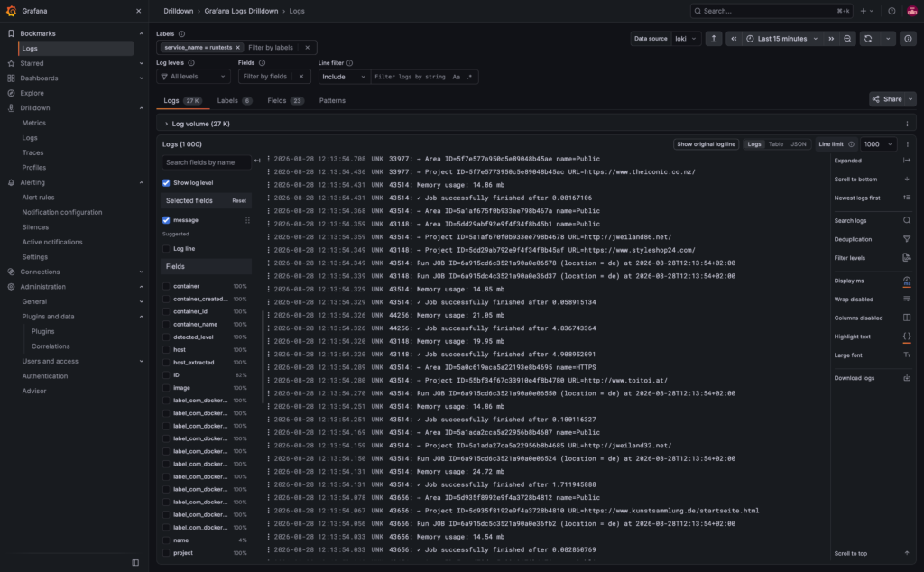Click the Download logs icon
The height and width of the screenshot is (572, 924).
(906, 378)
